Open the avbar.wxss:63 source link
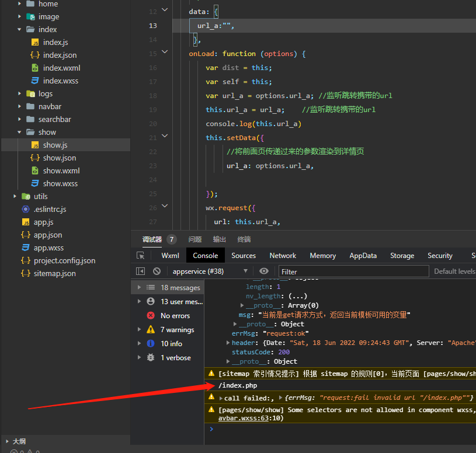The width and height of the screenshot is (476, 453). click(244, 418)
